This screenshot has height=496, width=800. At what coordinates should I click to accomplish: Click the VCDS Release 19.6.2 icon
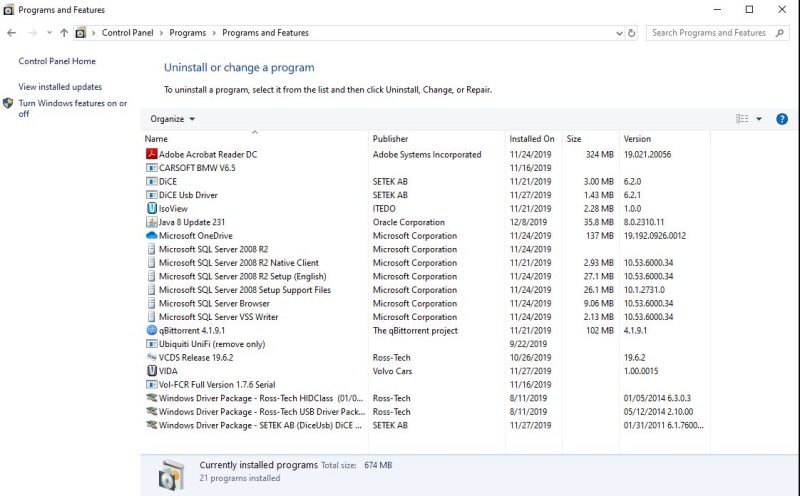pos(152,357)
